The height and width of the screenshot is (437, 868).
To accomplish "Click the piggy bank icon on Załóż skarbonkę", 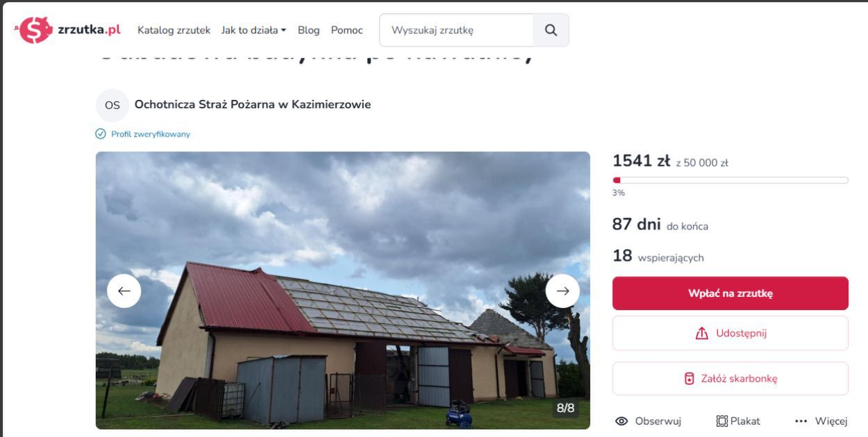I will coord(689,378).
